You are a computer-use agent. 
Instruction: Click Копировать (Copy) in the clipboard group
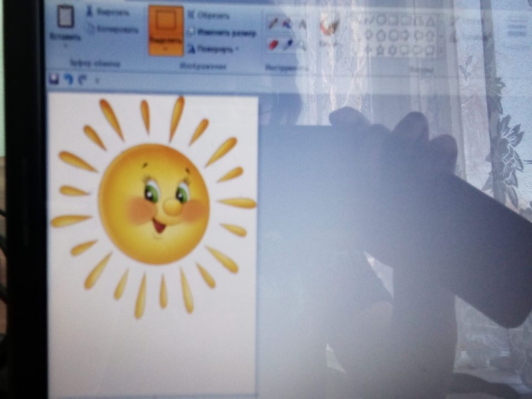point(112,29)
